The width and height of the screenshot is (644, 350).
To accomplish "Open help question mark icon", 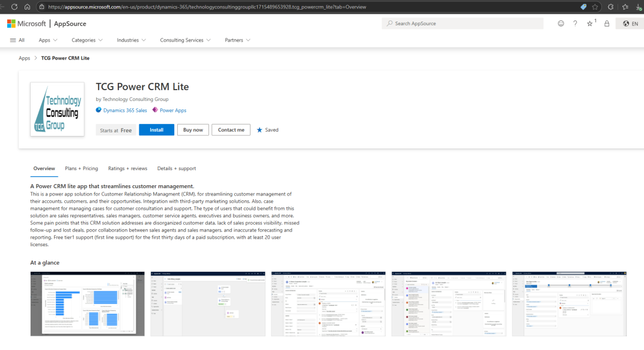I will click(575, 23).
